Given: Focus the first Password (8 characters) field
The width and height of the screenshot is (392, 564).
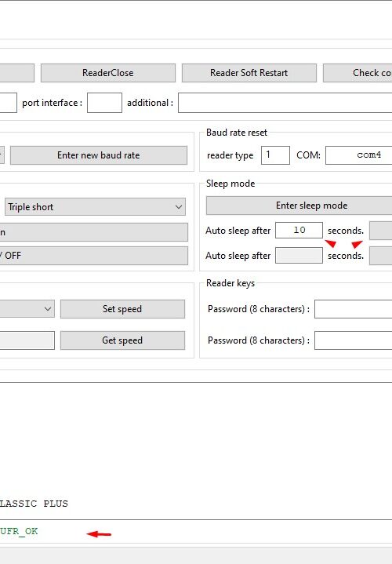Looking at the screenshot, I should pos(353,309).
